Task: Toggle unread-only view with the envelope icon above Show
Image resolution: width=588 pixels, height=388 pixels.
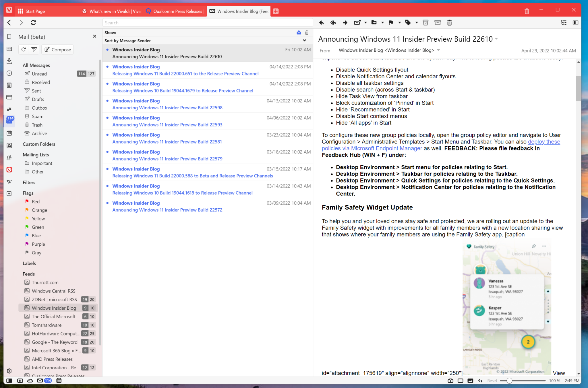Action: click(x=299, y=32)
